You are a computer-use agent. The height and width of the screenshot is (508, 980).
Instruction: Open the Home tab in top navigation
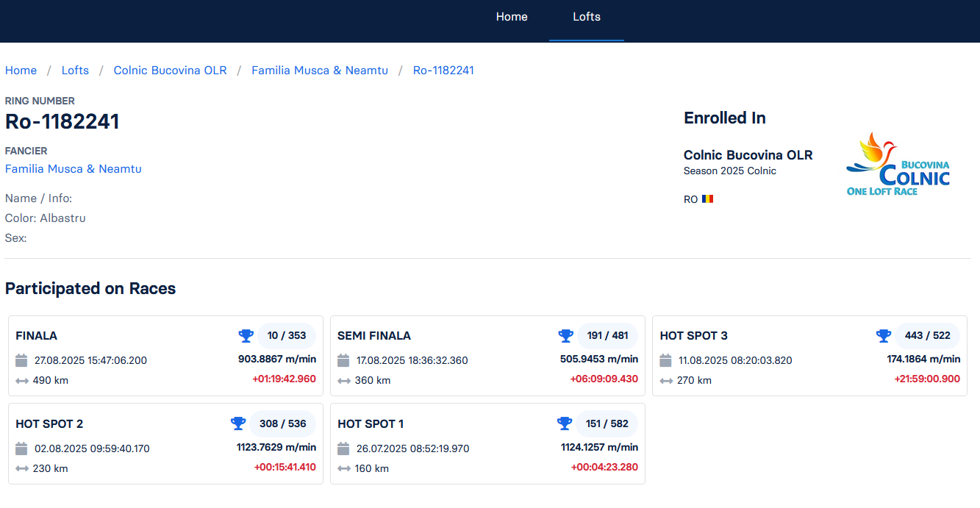tap(512, 17)
